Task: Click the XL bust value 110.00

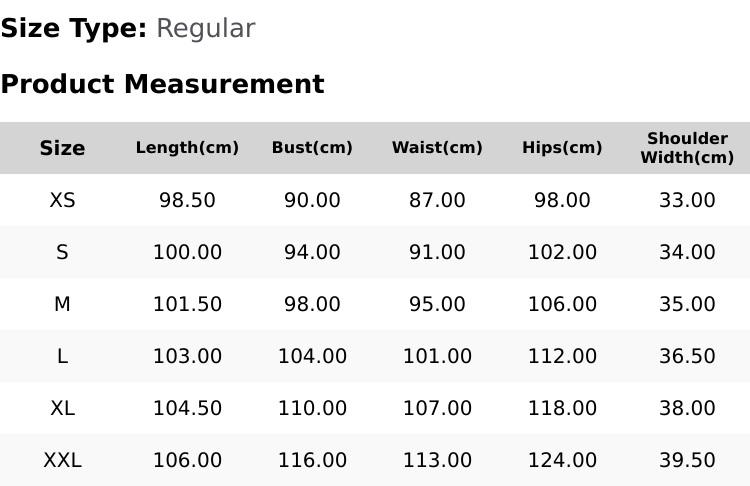Action: coord(312,409)
